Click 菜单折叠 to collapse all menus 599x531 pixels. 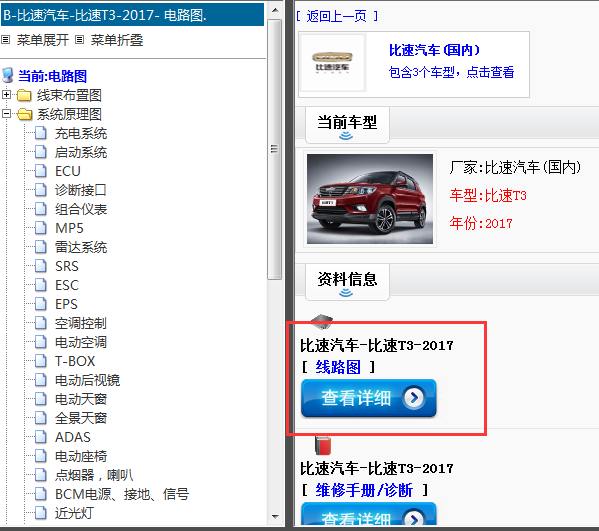[117, 40]
